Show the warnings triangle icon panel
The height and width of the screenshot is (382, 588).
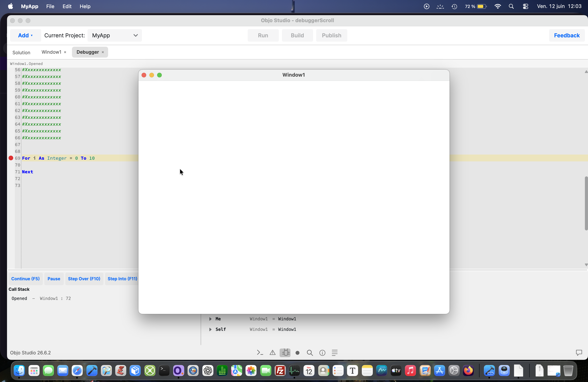[272, 353]
